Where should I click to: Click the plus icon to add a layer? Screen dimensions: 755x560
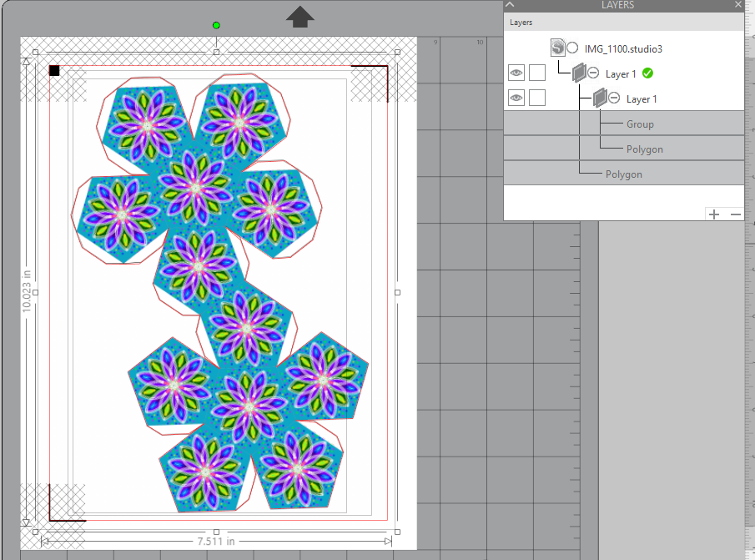point(714,214)
